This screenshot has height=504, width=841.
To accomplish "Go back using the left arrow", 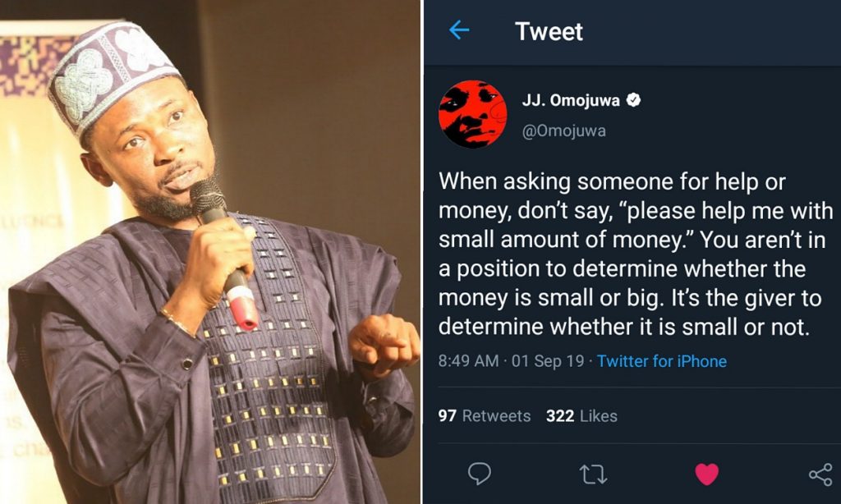I will pyautogui.click(x=459, y=31).
